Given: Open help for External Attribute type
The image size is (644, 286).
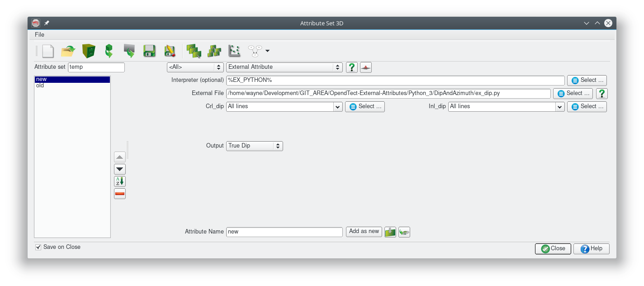Looking at the screenshot, I should (x=352, y=67).
